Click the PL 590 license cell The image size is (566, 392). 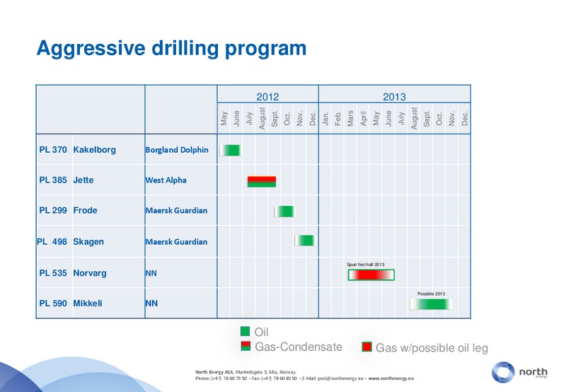(x=53, y=304)
